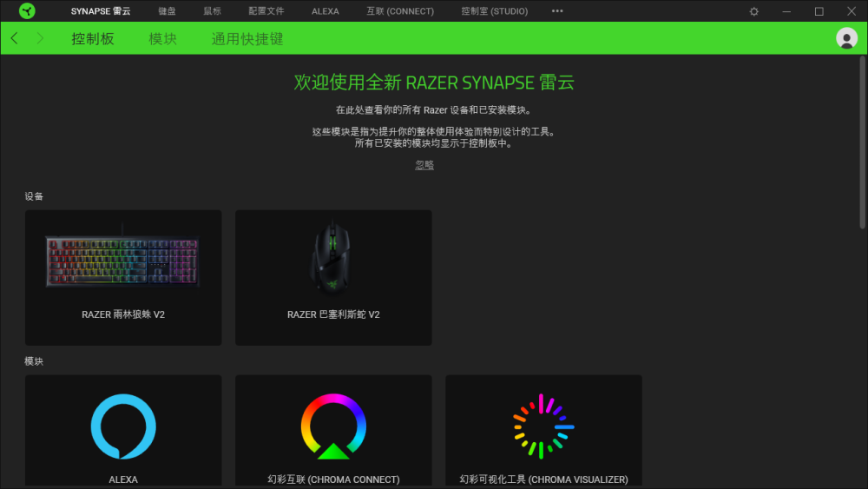Open RAZER 雨林狼蛛 V2 label
The height and width of the screenshot is (489, 868).
(123, 314)
